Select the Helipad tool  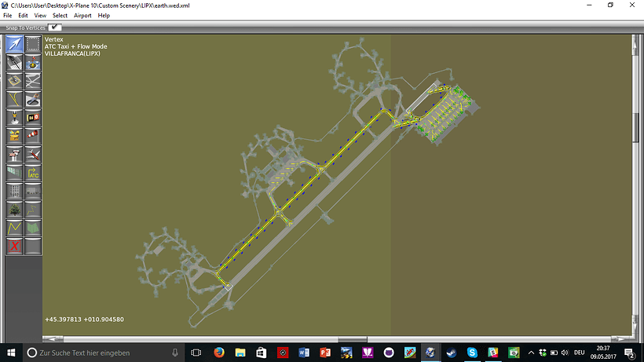tap(14, 81)
